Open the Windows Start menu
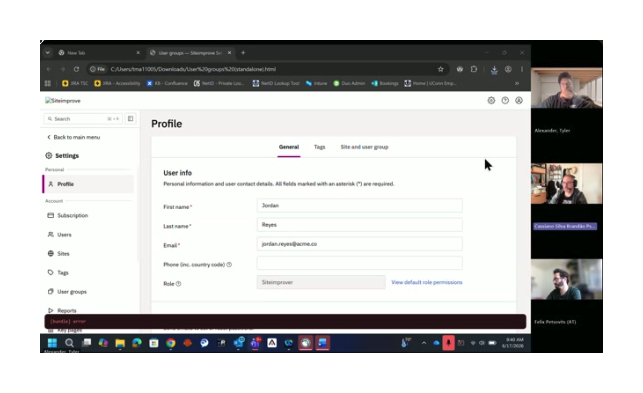Screen dimensions: 643x393 (x=52, y=343)
